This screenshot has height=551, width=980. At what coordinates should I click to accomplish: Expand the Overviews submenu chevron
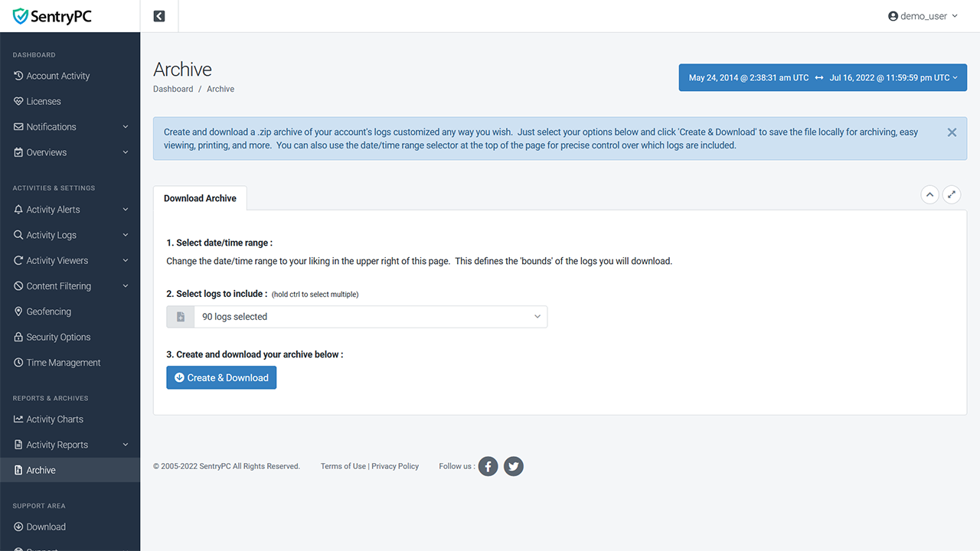(x=126, y=152)
